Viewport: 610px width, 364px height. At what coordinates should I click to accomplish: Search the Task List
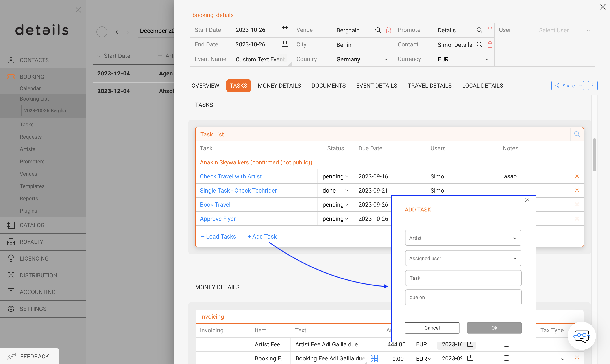tap(577, 134)
